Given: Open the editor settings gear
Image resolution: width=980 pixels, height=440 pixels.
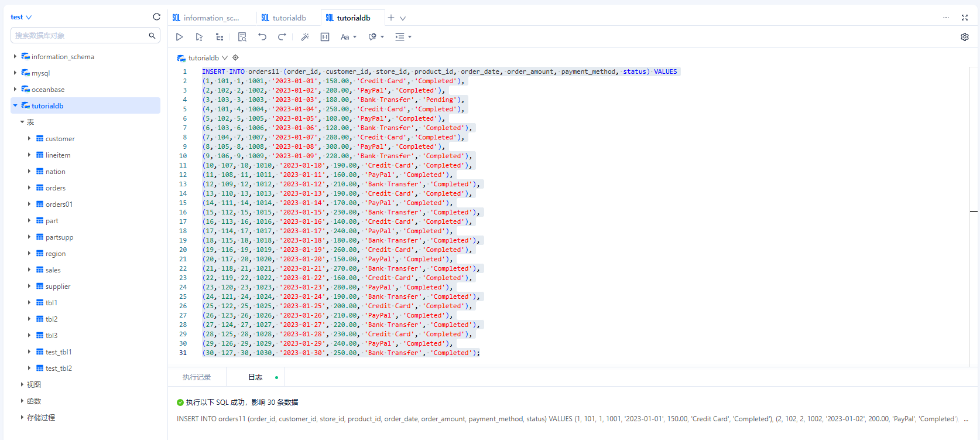Looking at the screenshot, I should [965, 37].
